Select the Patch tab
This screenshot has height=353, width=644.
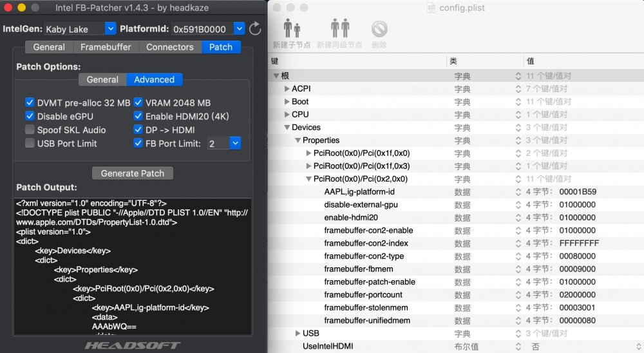221,47
